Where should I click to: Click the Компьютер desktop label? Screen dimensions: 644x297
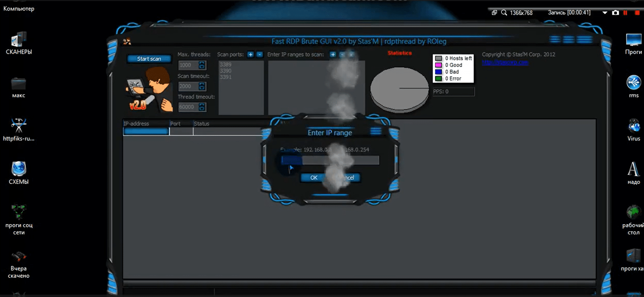coord(19,9)
